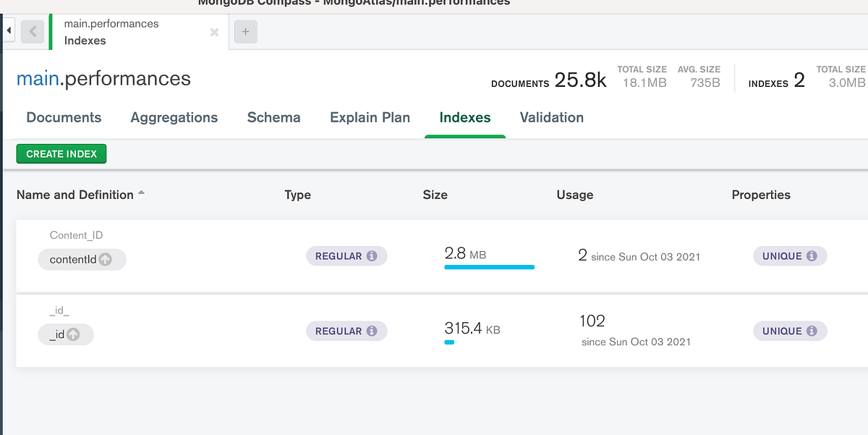
Task: Switch to the Documents tab
Action: [64, 117]
